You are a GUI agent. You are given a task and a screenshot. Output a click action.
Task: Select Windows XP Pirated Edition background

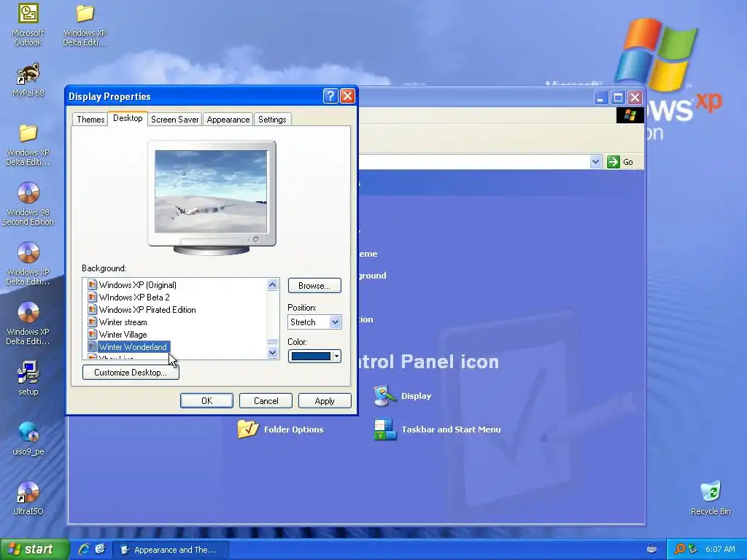coord(147,309)
